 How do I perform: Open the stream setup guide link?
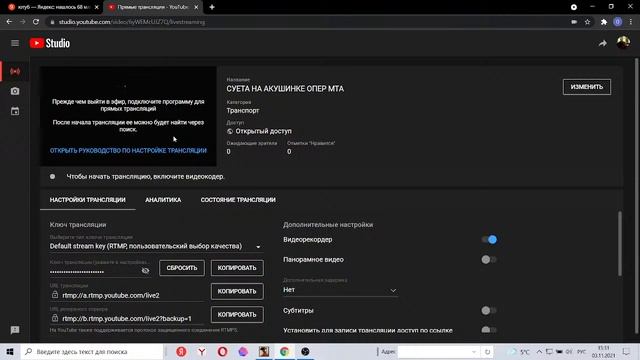click(128, 151)
